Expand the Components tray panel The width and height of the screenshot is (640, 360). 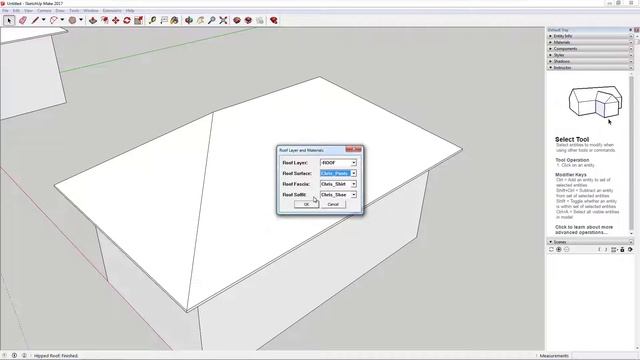(590, 49)
